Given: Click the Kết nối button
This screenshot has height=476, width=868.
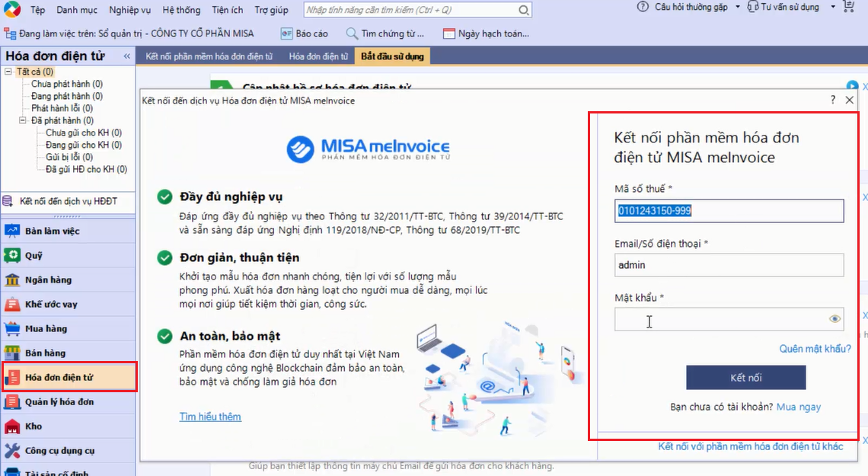Looking at the screenshot, I should [x=745, y=378].
